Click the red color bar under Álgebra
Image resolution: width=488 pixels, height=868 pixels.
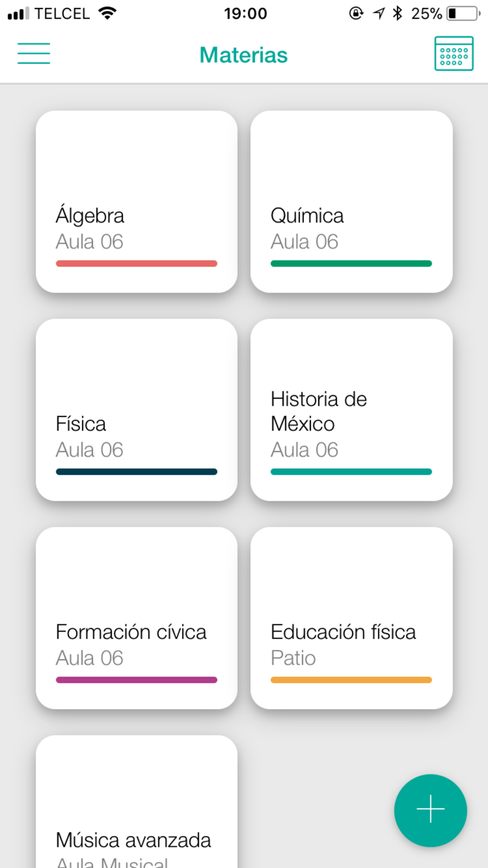point(137,264)
